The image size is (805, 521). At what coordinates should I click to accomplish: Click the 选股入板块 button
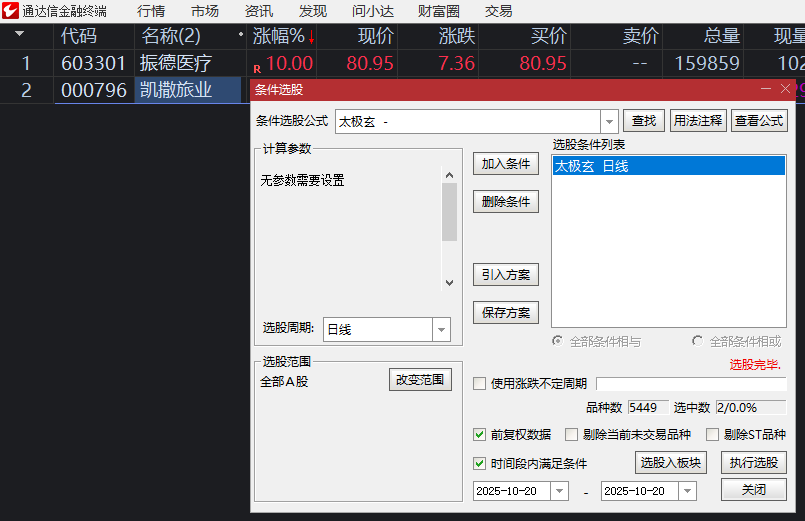pyautogui.click(x=670, y=463)
